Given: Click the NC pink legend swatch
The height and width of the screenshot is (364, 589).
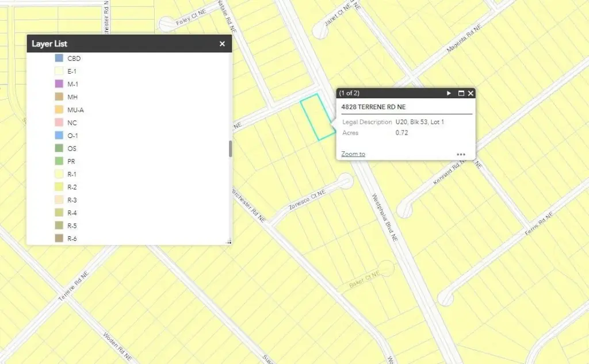Looking at the screenshot, I should (x=59, y=122).
